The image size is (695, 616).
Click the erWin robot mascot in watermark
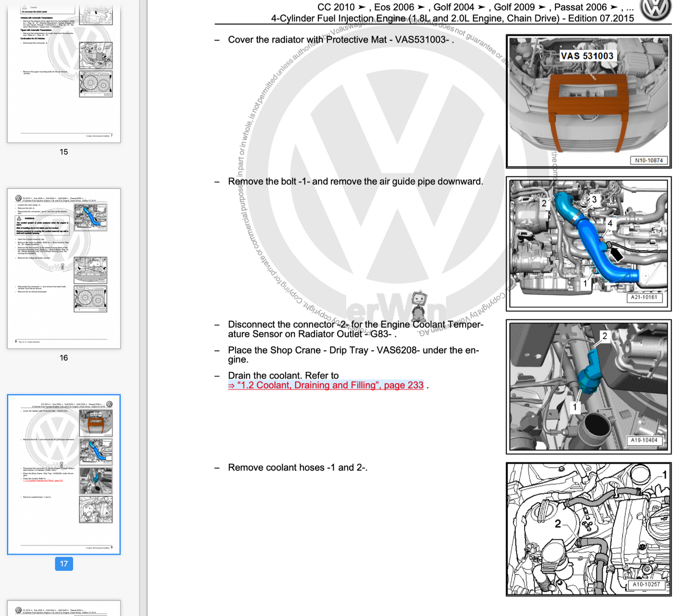(x=419, y=305)
